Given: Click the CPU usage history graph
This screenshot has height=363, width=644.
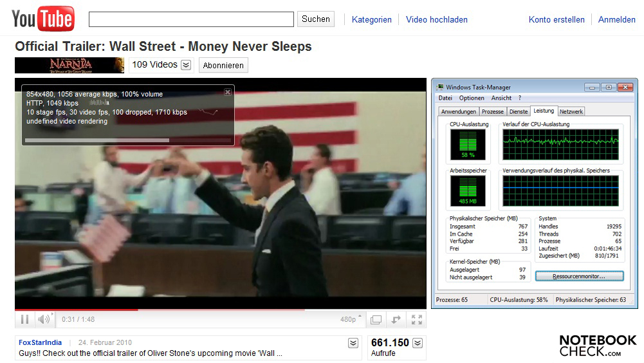Looking at the screenshot, I should pos(560,144).
